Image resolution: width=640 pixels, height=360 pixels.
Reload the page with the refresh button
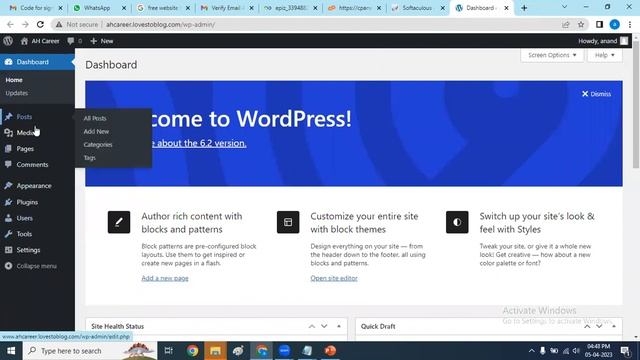click(x=40, y=24)
